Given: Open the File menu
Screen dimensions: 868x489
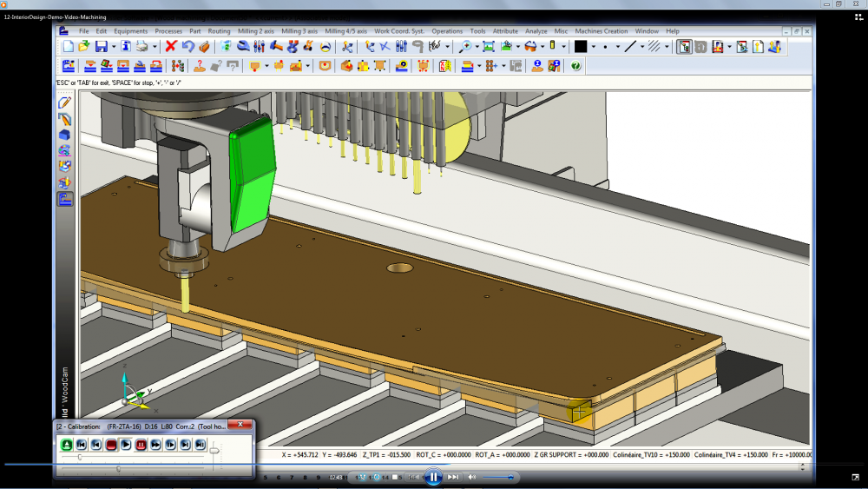Looking at the screenshot, I should tap(83, 31).
